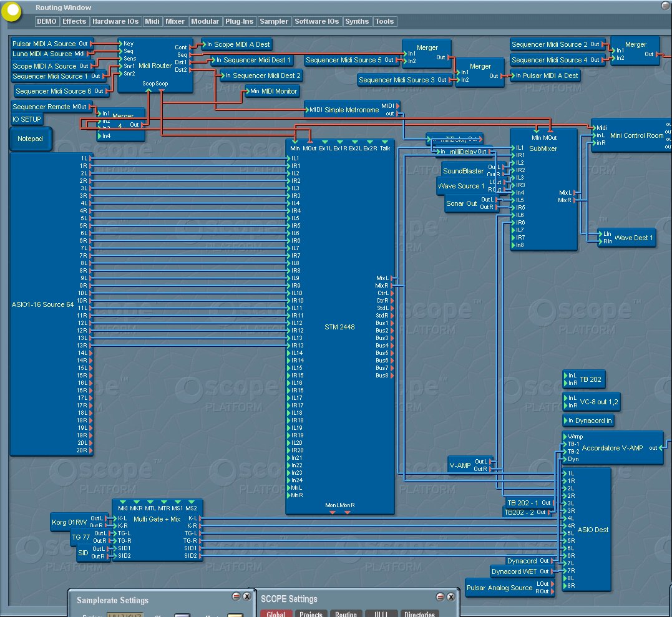Screen dimensions: 672x617
Task: Select the Sequencer Midi Dest 1 module
Action: pyautogui.click(x=253, y=60)
